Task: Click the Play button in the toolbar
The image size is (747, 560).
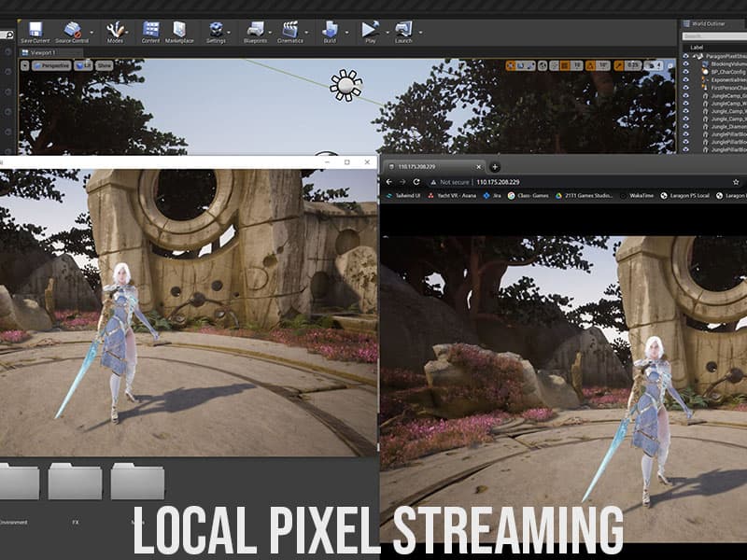Action: pyautogui.click(x=370, y=30)
